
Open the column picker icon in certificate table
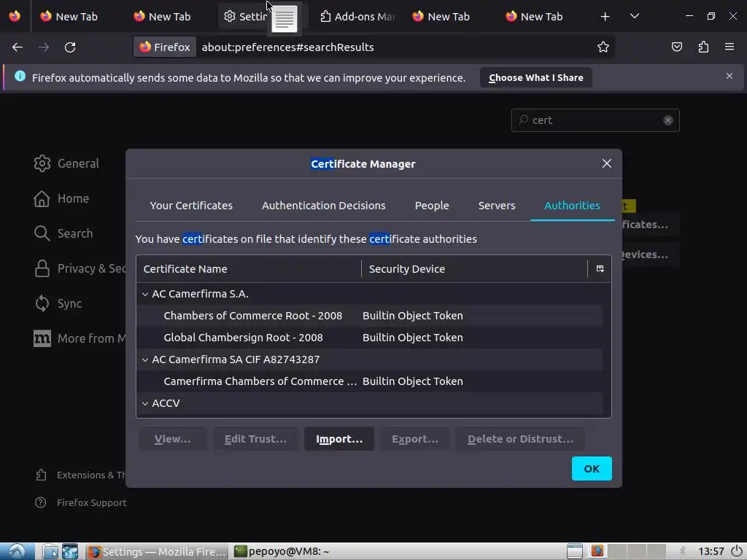pos(600,268)
